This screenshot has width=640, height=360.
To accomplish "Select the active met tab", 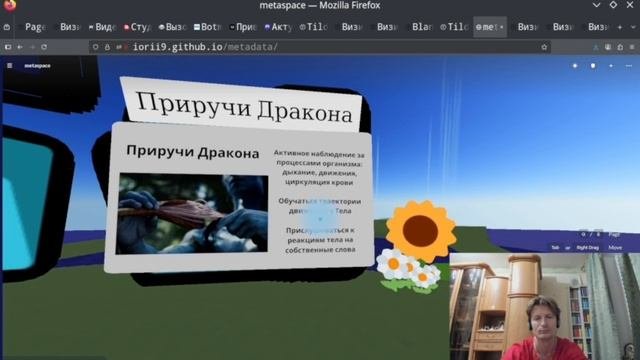I will click(x=490, y=27).
